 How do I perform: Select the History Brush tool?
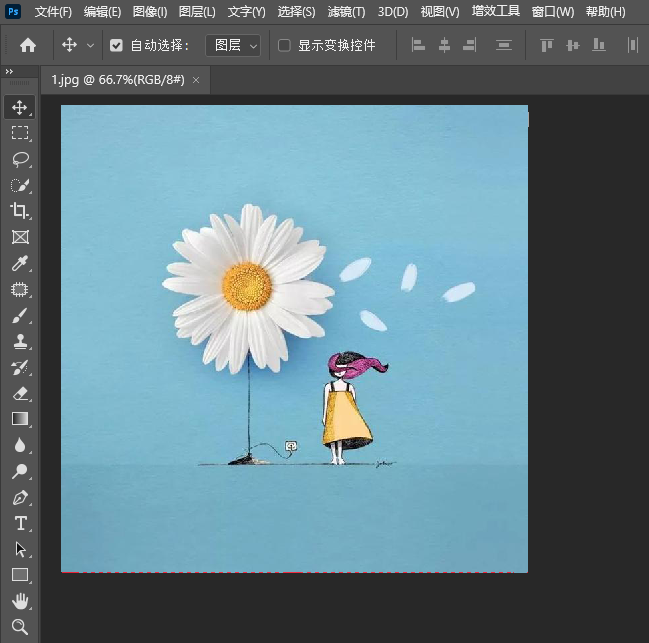point(19,367)
